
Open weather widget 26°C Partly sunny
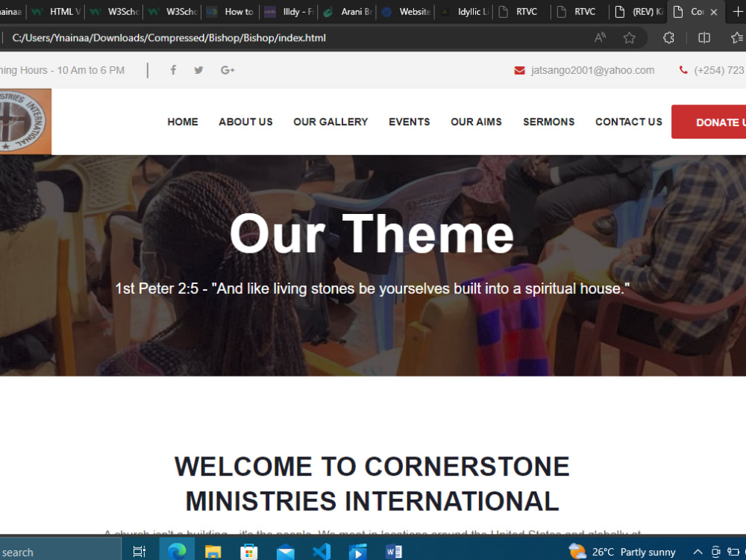(622, 552)
